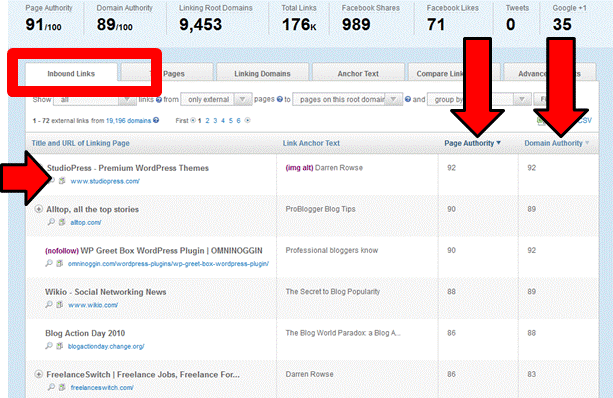
Task: Click the WP Greet Box WordPress Plugin title
Action: (x=171, y=250)
